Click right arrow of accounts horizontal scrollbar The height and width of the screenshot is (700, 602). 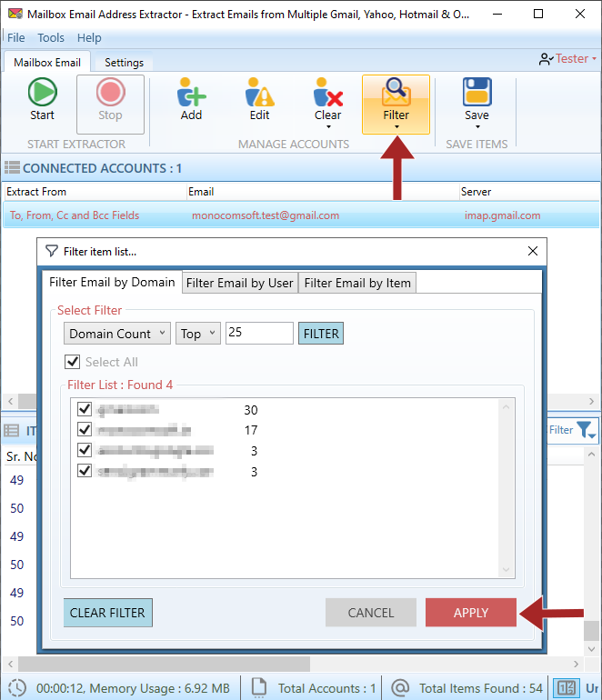coord(591,401)
